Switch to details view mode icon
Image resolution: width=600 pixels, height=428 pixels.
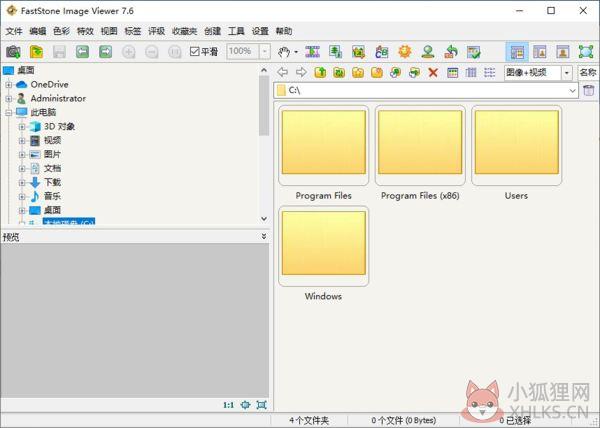click(x=471, y=72)
